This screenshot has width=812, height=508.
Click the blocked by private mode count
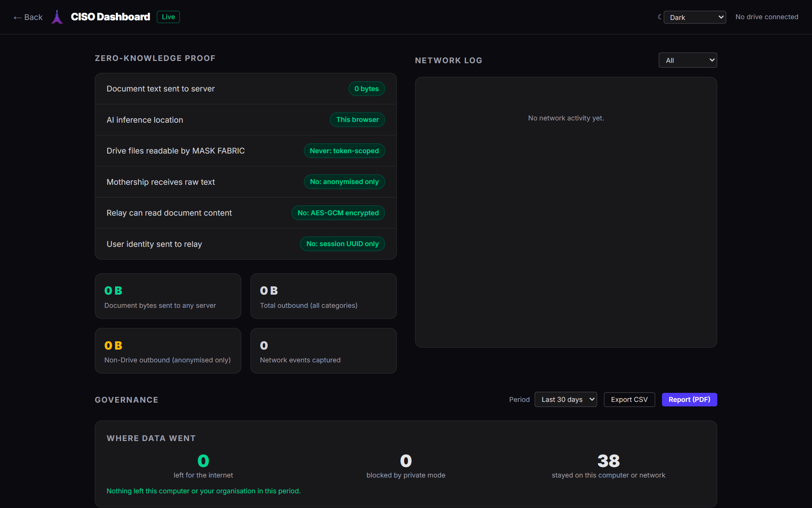(406, 461)
